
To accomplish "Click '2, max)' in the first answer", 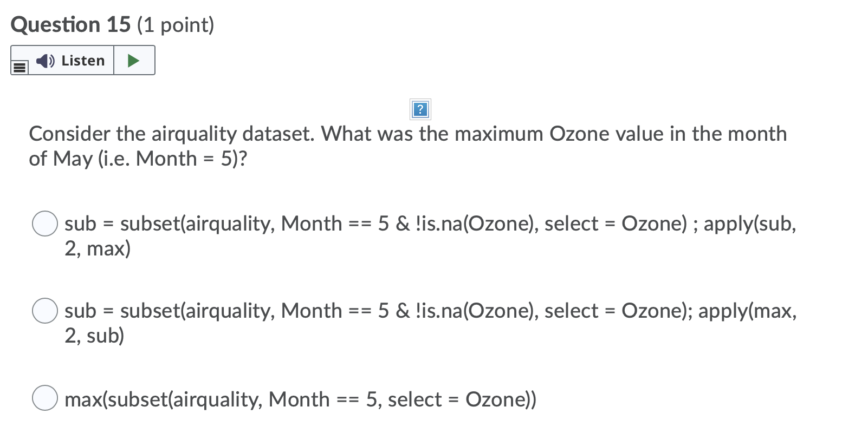I will click(98, 248).
